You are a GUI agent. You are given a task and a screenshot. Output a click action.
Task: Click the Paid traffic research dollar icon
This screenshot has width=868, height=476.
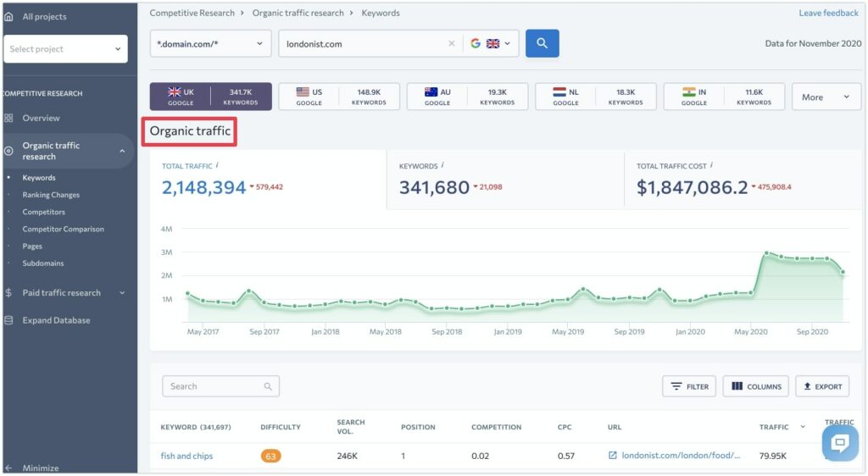pyautogui.click(x=8, y=292)
